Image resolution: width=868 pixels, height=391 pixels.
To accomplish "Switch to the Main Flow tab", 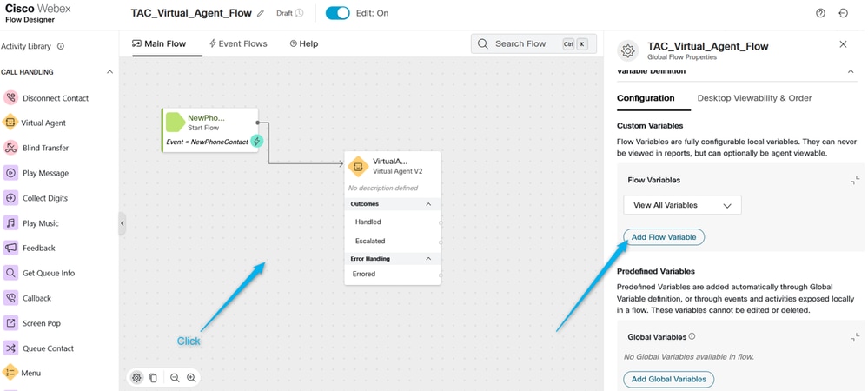I will [x=159, y=43].
